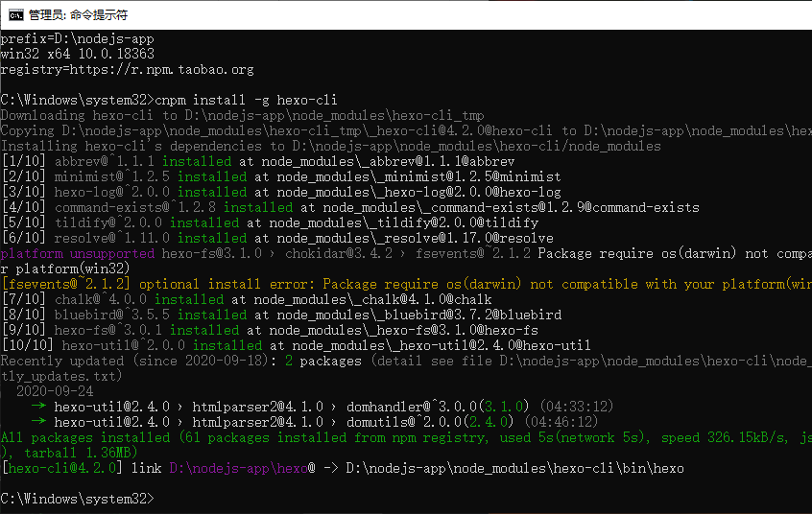
Task: Click the 'tarball 1.36MB)' text
Action: [x=81, y=453]
